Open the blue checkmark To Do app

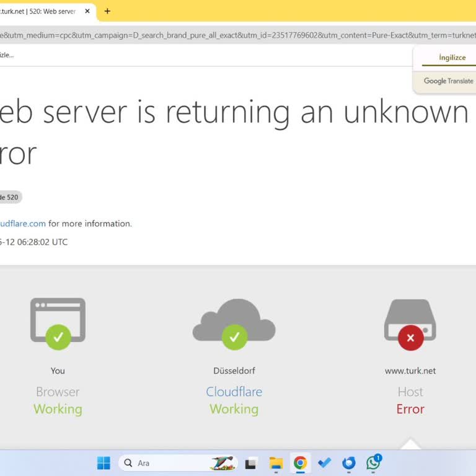[x=325, y=463]
